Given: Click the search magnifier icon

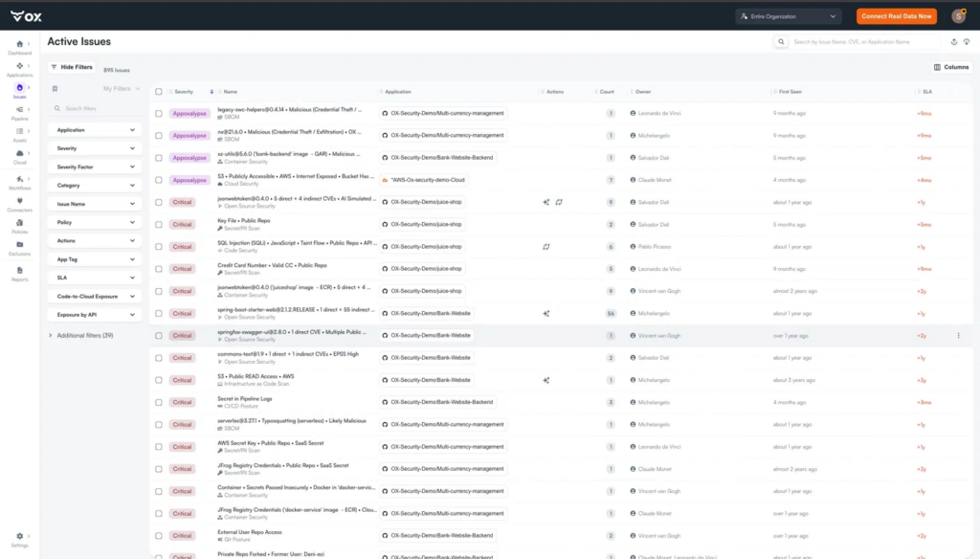Looking at the screenshot, I should point(781,42).
